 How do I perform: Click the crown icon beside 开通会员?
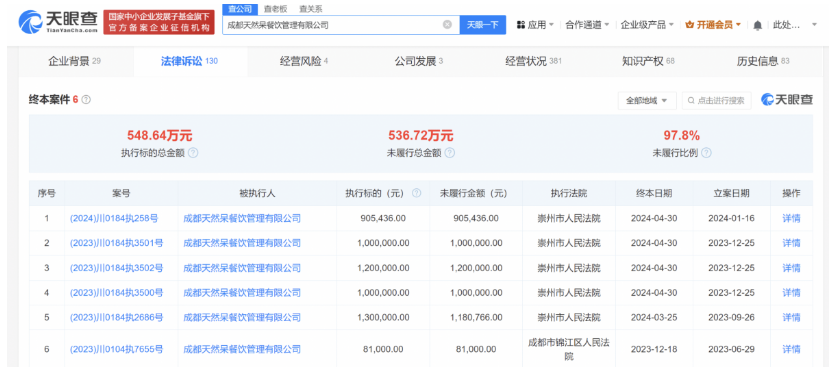click(x=689, y=25)
